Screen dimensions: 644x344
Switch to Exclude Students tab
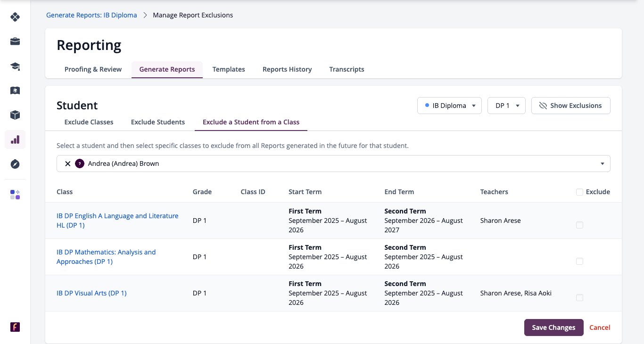(x=158, y=122)
